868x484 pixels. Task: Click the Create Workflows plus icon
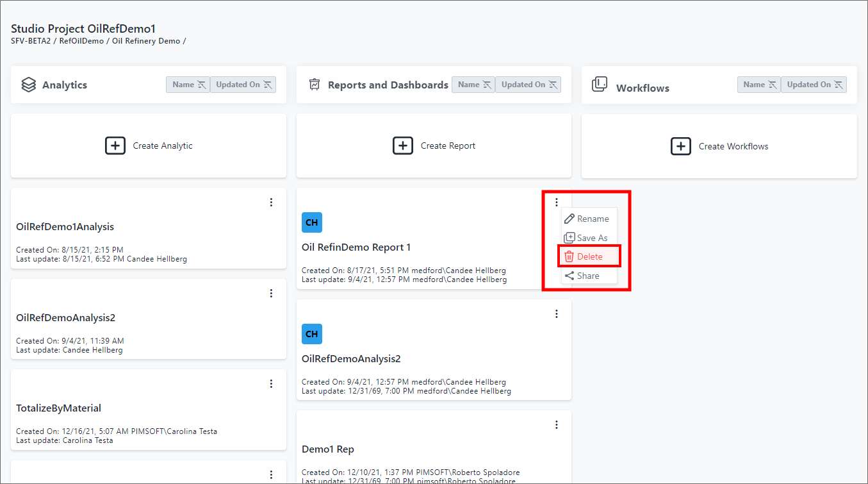(x=680, y=146)
